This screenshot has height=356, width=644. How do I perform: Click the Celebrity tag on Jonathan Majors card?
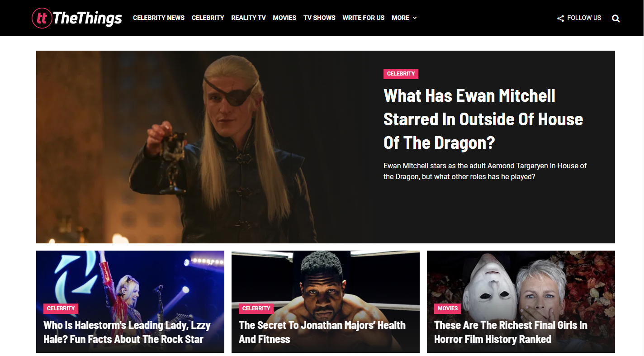[x=256, y=309]
